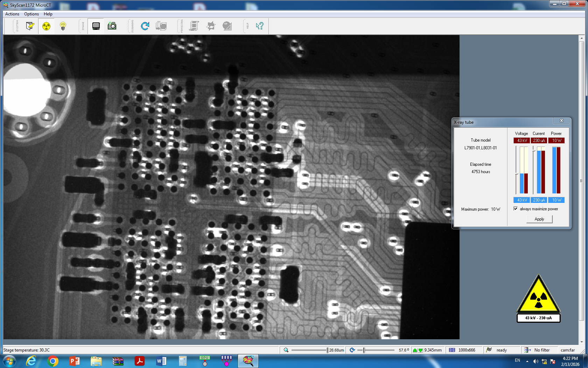
Task: Click the context help arrow-question icon
Action: click(259, 26)
